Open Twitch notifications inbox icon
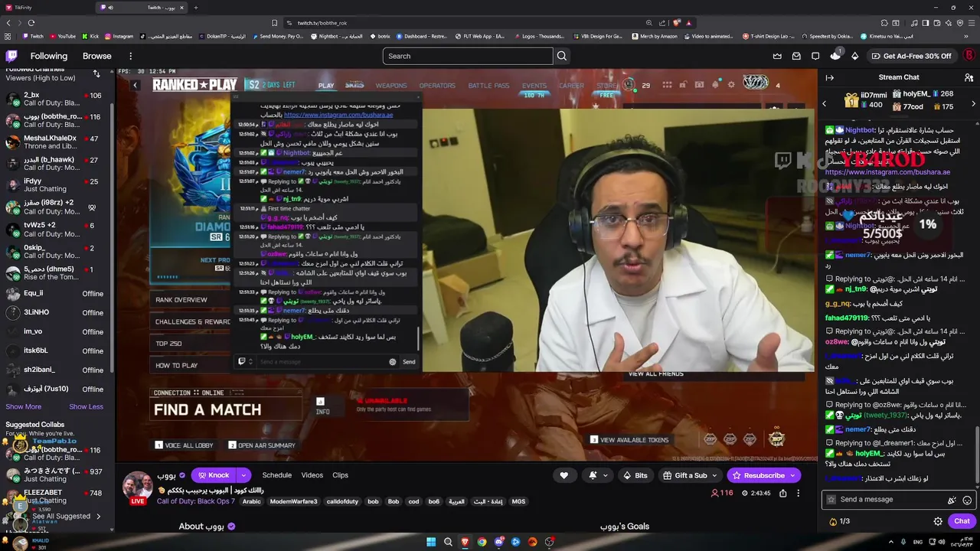 796,56
